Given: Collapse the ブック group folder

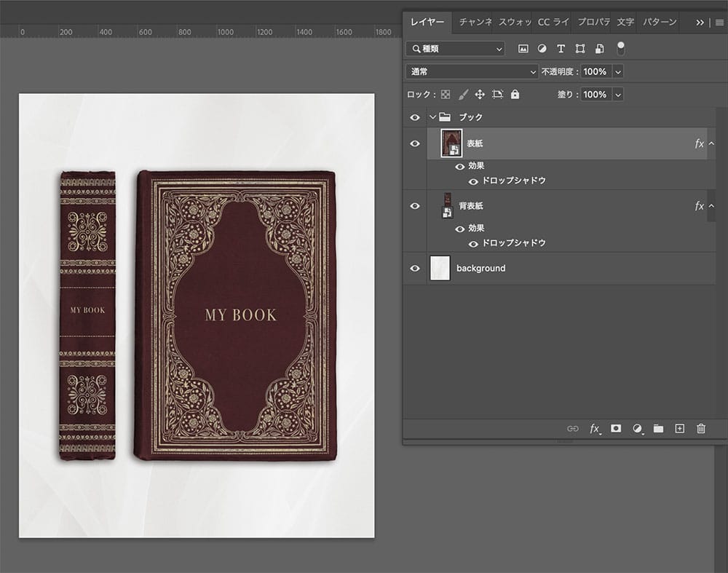Looking at the screenshot, I should pos(432,117).
